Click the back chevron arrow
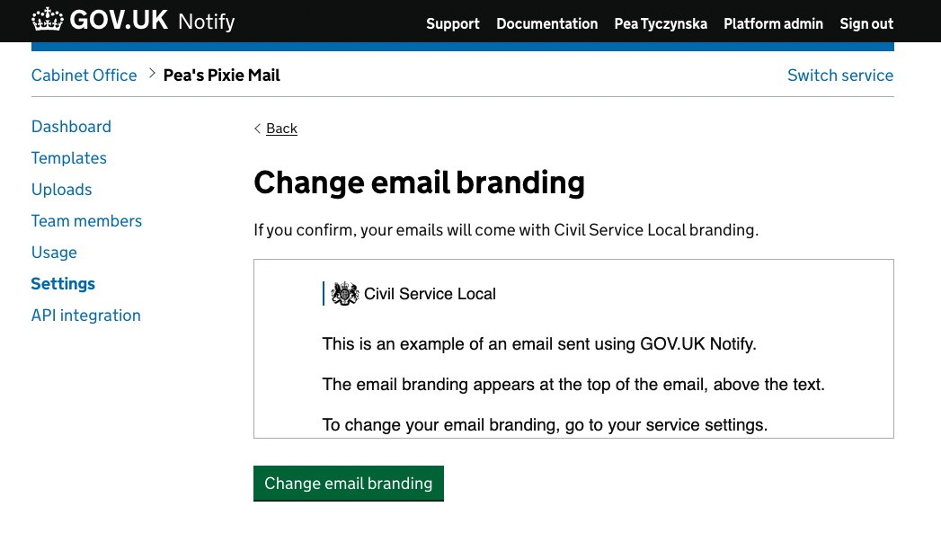Viewport: 941px width, 560px height. click(257, 129)
